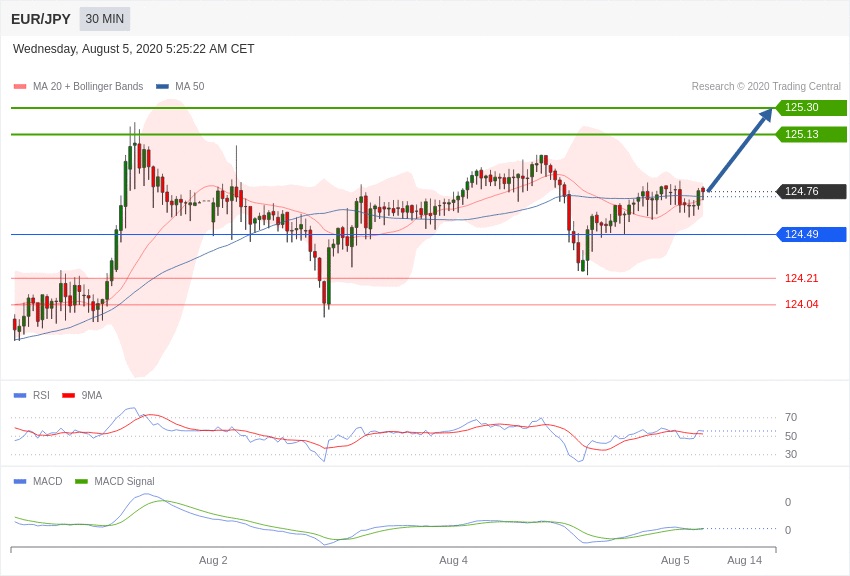Image resolution: width=850 pixels, height=576 pixels.
Task: Click the EUR/JPY pair title
Action: [41, 19]
